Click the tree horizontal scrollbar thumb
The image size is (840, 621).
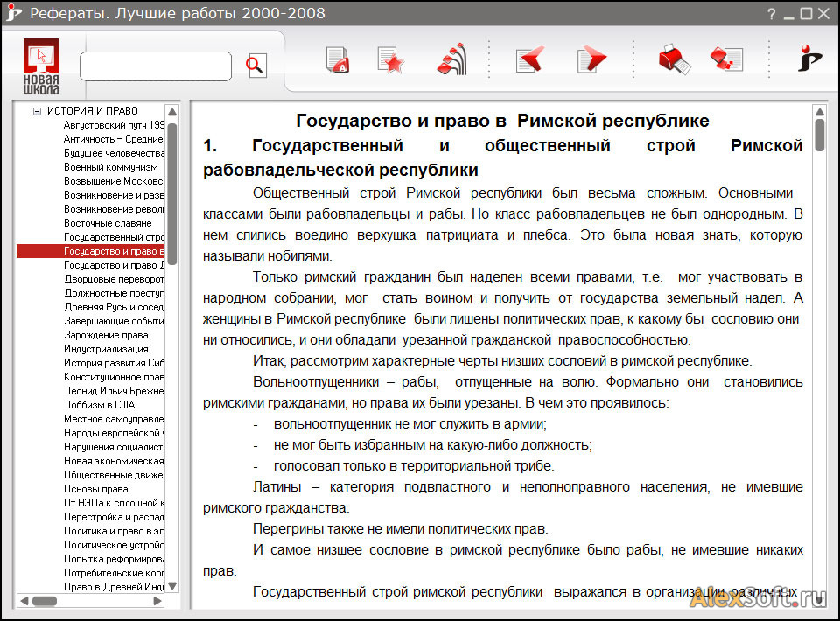(x=45, y=601)
